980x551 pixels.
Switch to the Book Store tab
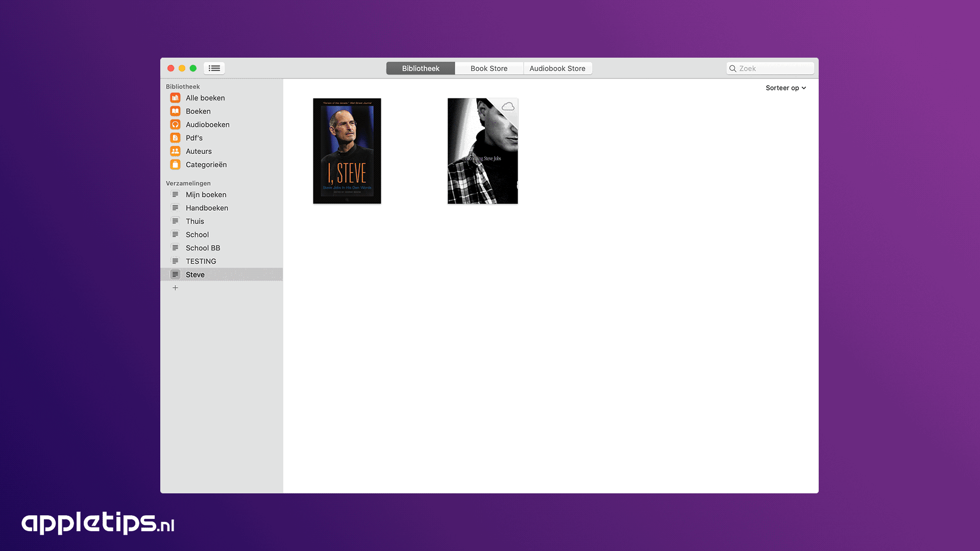point(488,68)
